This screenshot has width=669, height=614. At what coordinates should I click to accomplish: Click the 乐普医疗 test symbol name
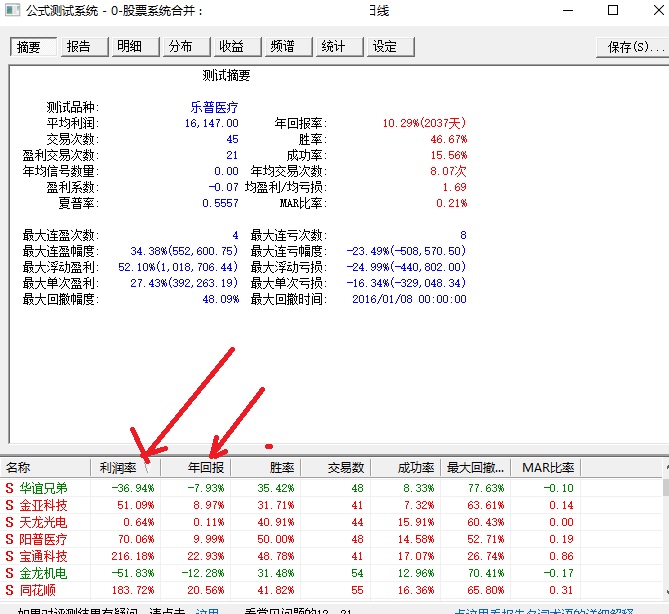[x=214, y=107]
